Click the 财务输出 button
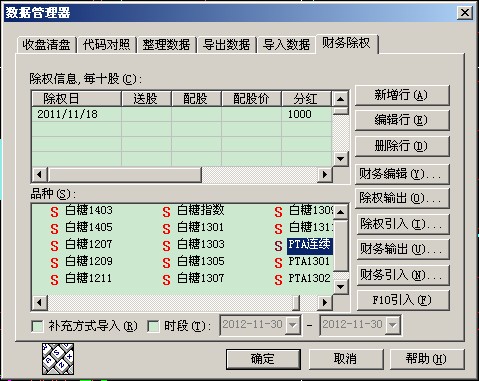479x381 pixels. 403,249
